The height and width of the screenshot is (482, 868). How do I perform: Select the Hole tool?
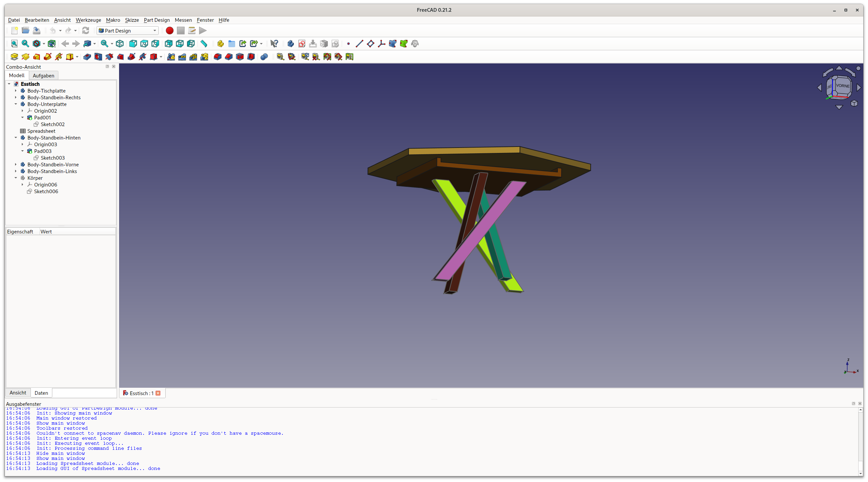[98, 57]
